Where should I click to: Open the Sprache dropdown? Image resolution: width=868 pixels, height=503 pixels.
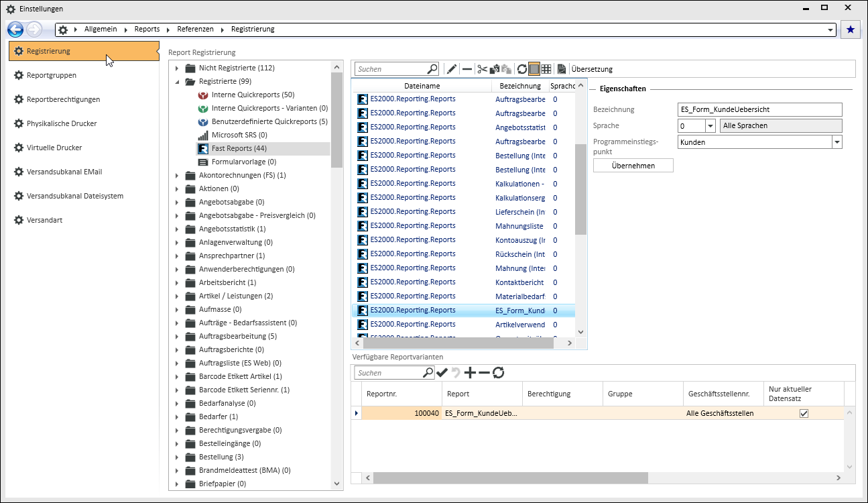(x=710, y=126)
